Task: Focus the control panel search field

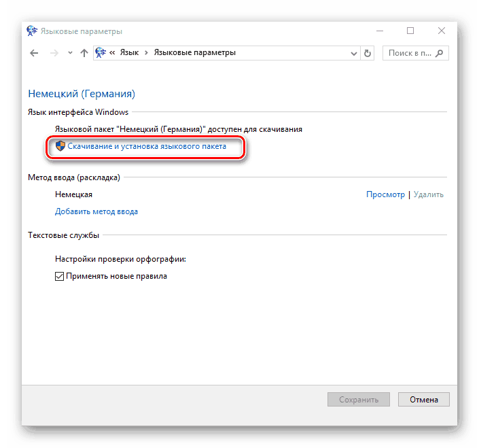Action: (x=415, y=53)
